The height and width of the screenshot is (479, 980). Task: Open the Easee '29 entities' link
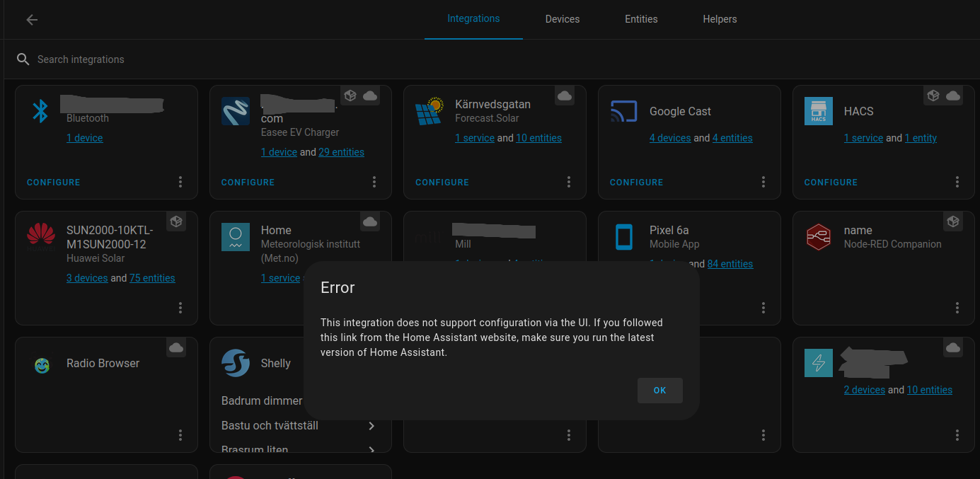pyautogui.click(x=341, y=152)
